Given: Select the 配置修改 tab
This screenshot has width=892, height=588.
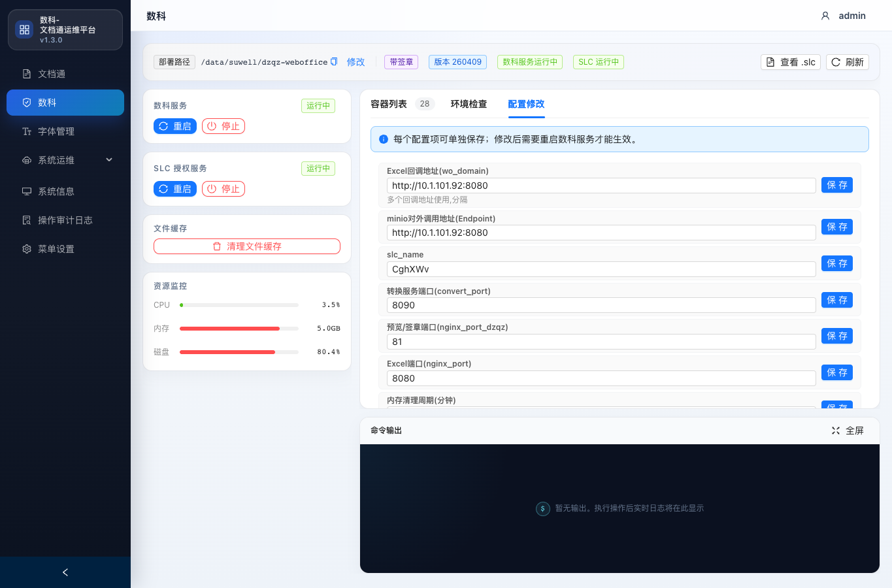Looking at the screenshot, I should [526, 104].
